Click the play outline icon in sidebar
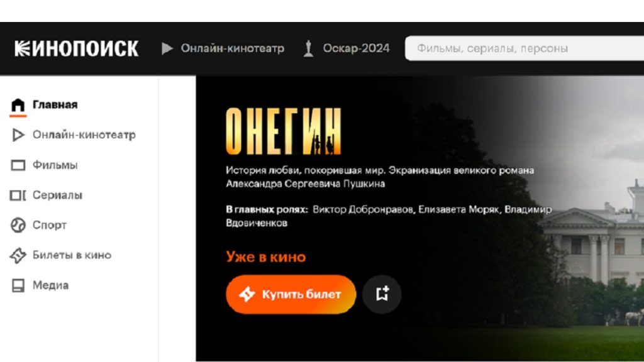644x362 pixels. click(x=18, y=135)
